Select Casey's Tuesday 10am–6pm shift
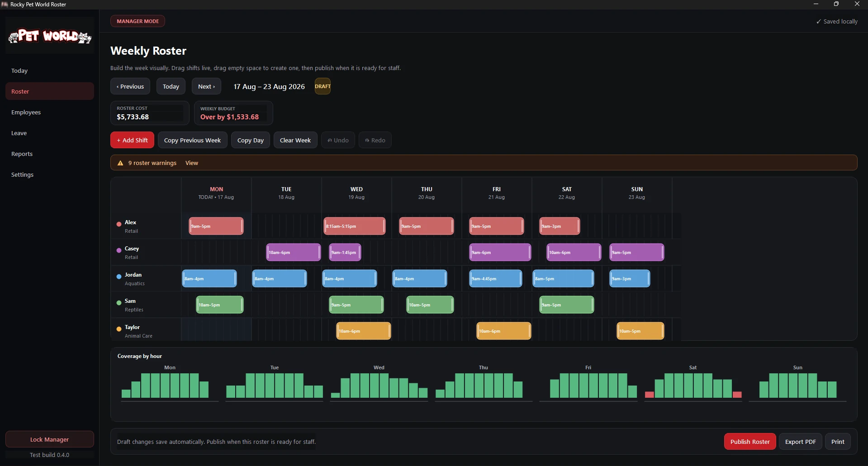 294,252
